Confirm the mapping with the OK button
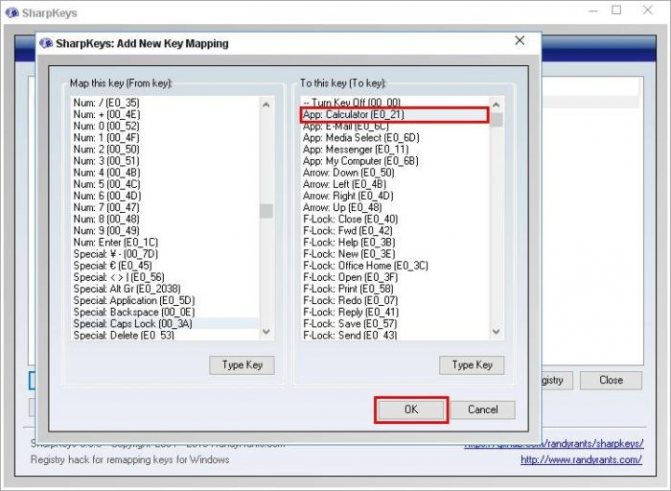 coord(411,410)
